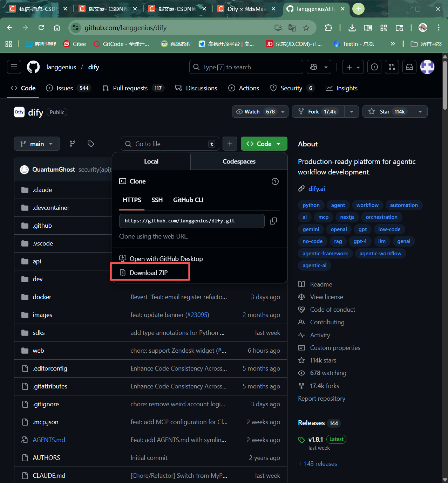Open the AGENTS.md file

pos(49,440)
